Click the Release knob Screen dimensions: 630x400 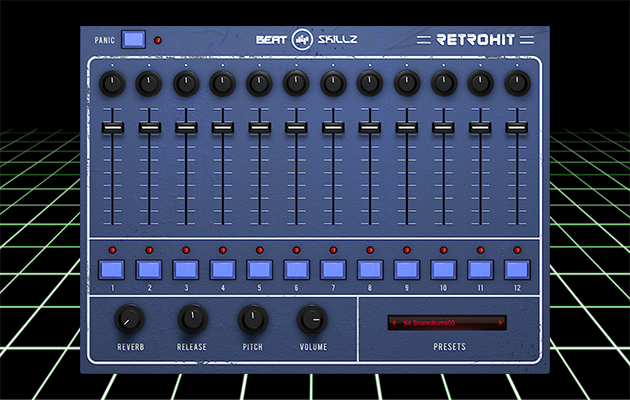191,320
